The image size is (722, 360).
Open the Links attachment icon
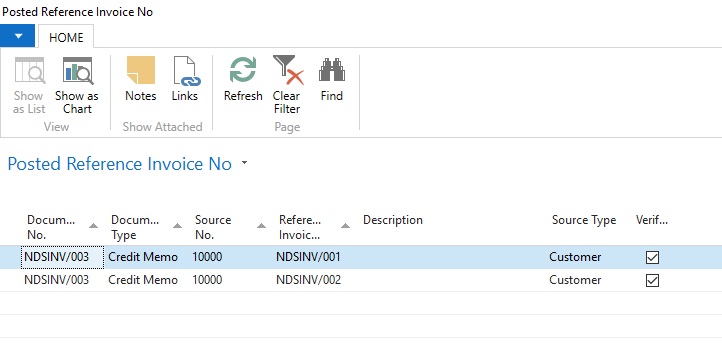pos(186,71)
